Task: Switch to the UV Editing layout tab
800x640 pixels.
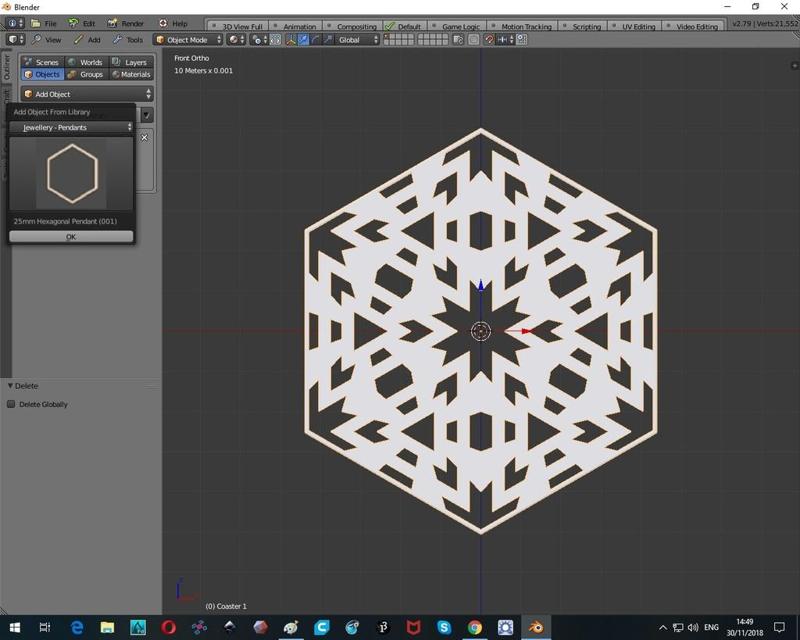Action: click(x=635, y=27)
